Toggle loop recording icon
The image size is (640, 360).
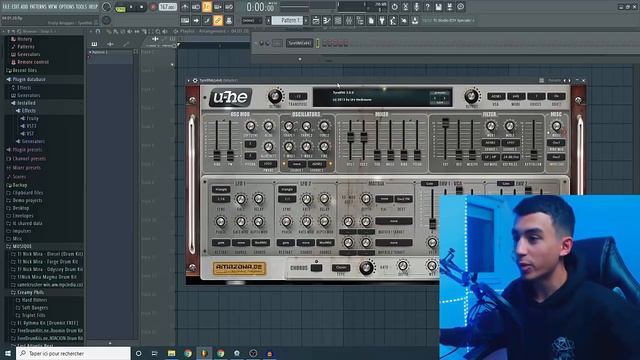[x=229, y=7]
